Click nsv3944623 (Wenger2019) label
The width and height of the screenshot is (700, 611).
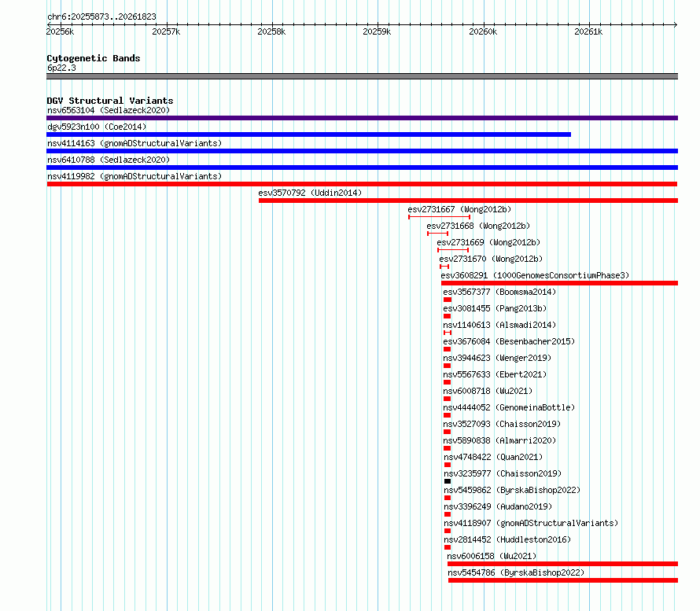[x=497, y=358]
